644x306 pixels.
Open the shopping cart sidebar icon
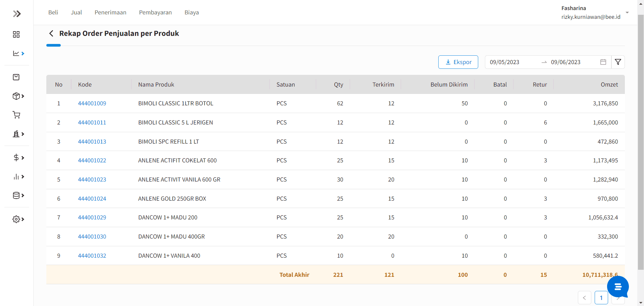click(x=16, y=115)
